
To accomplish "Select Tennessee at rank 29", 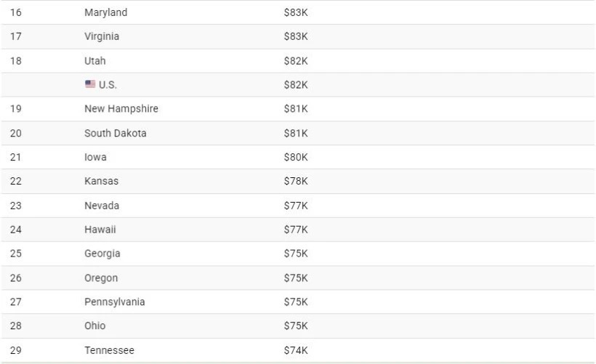I will 109,350.
